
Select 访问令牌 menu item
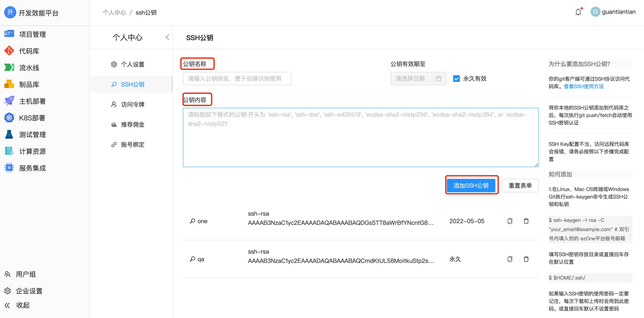(x=133, y=104)
